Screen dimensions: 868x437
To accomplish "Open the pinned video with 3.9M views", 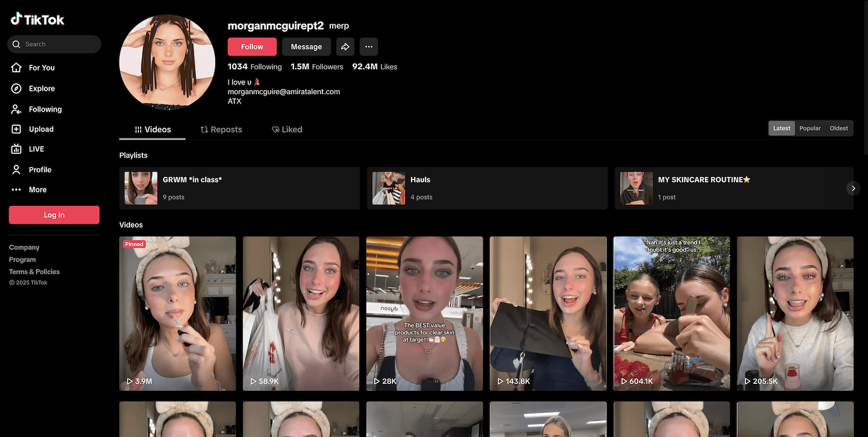I will (178, 313).
